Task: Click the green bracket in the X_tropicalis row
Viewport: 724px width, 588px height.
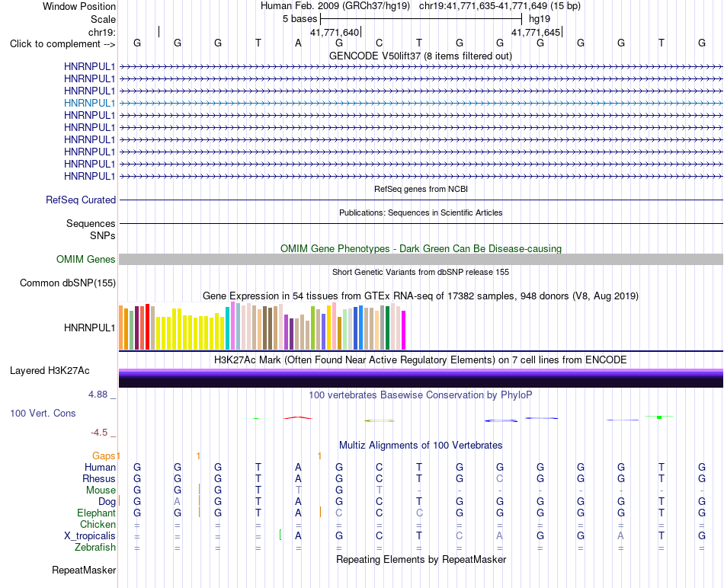Action: point(280,535)
